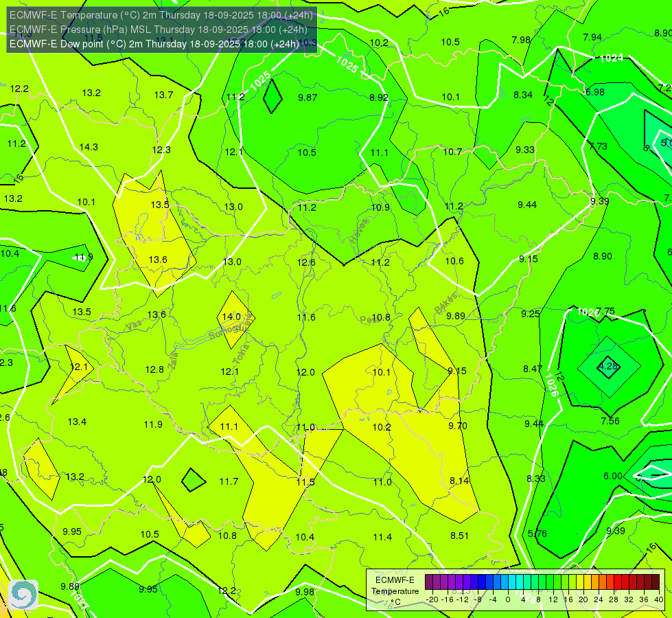This screenshot has width=672, height=618.
Task: Click the map value 8.34
Action: (523, 95)
